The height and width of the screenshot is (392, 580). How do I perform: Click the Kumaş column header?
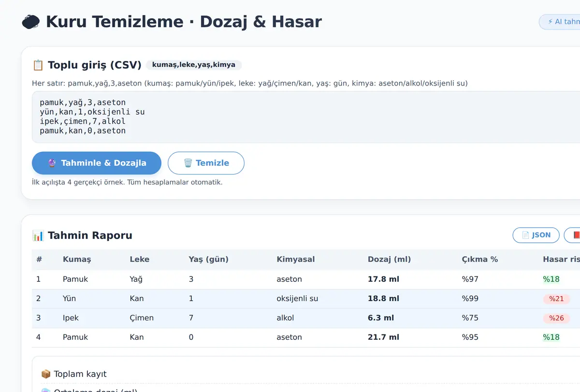(77, 259)
